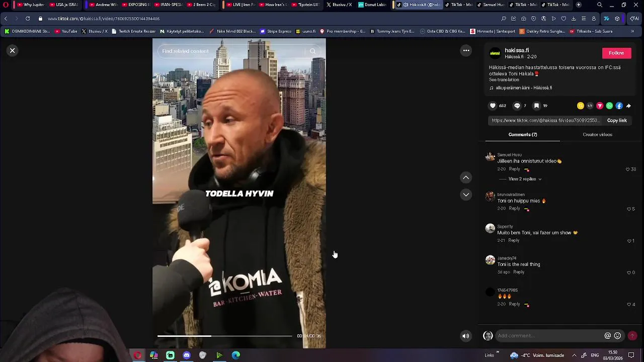The height and width of the screenshot is (362, 644).
Task: See translation of the caption
Action: click(504, 80)
